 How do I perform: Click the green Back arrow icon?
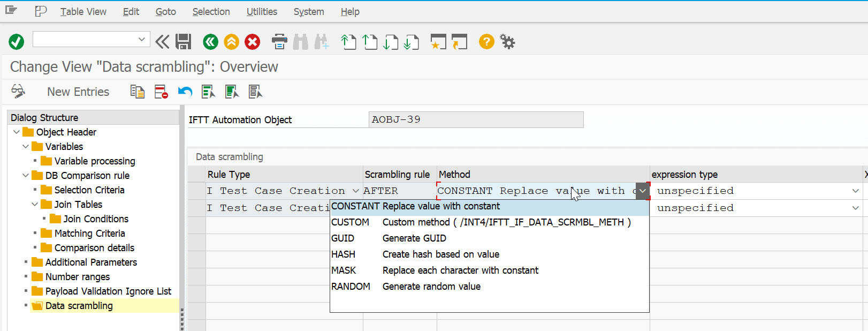pos(210,42)
